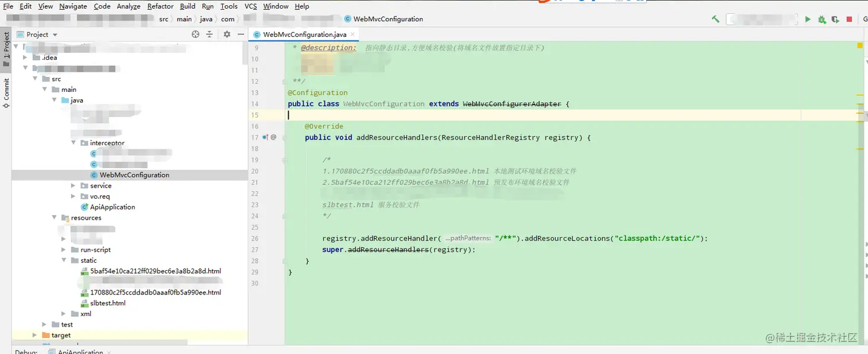Open the Edit menu
The width and height of the screenshot is (868, 354).
pyautogui.click(x=26, y=6)
